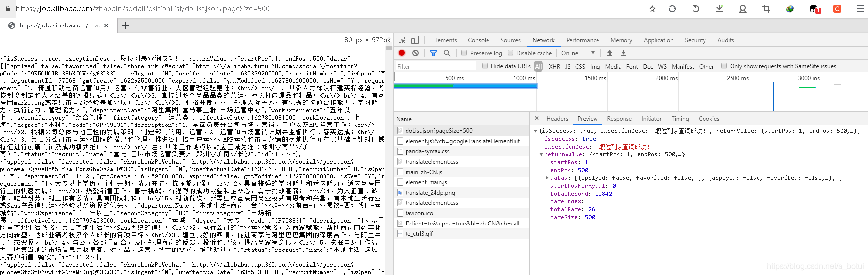Click the undo/restore arrow icon in the browser toolbar
Screen dimensions: 868x275
coord(696,9)
